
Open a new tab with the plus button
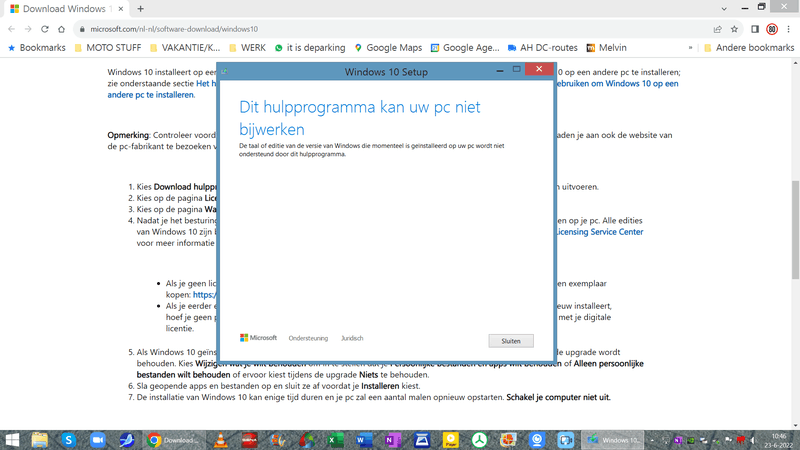click(x=140, y=9)
